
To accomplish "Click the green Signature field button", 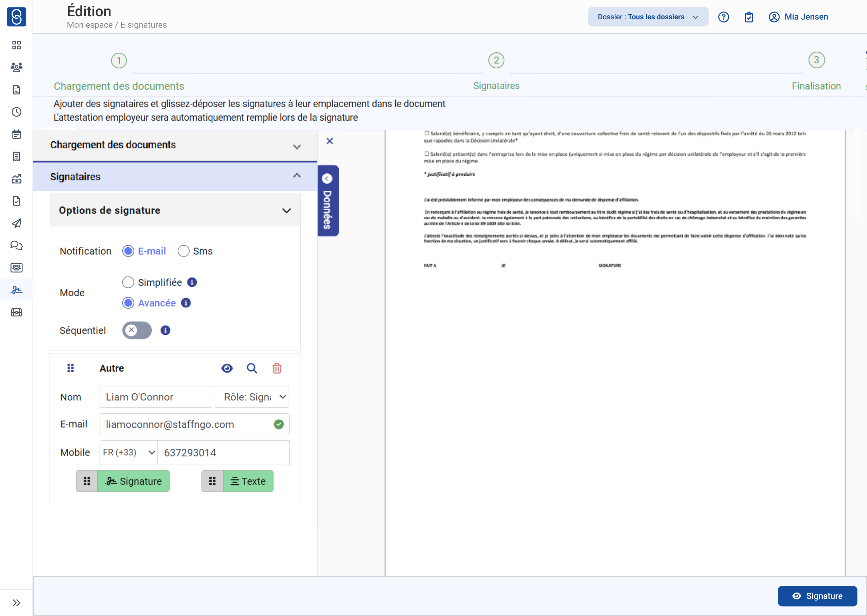I will 133,481.
